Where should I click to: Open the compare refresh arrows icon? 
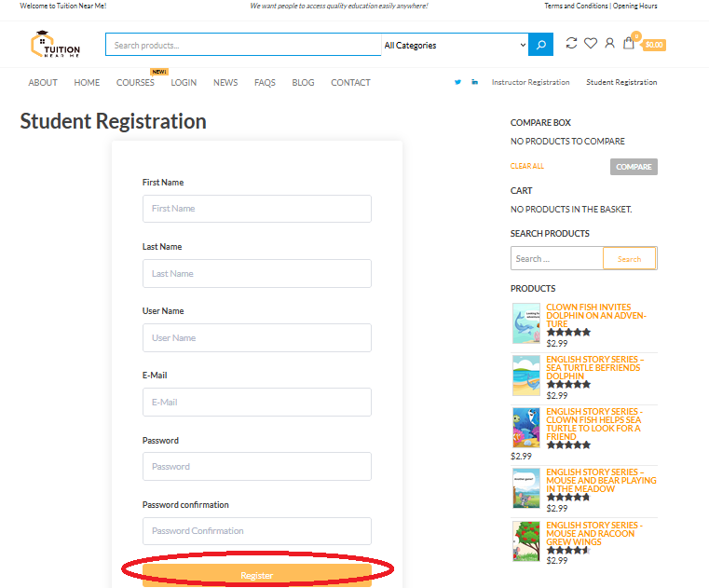coord(571,44)
